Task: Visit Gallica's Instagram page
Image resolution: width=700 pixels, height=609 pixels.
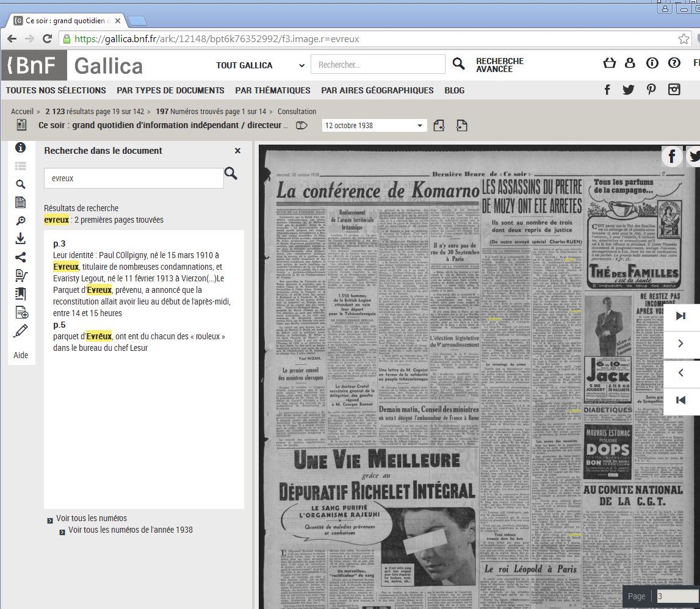Action: tap(674, 90)
